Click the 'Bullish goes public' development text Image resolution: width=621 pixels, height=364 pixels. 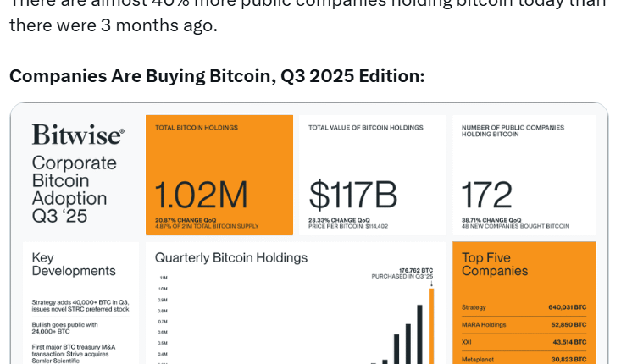pyautogui.click(x=65, y=328)
